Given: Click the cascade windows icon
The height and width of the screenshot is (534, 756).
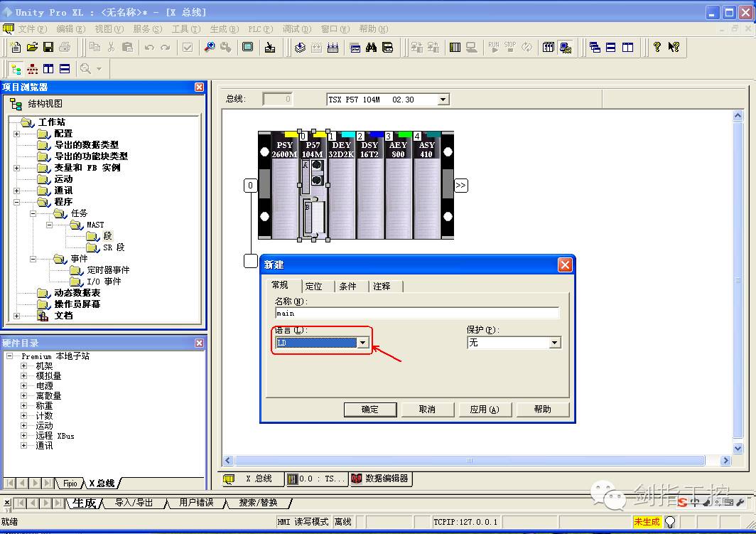Looking at the screenshot, I should tap(595, 47).
